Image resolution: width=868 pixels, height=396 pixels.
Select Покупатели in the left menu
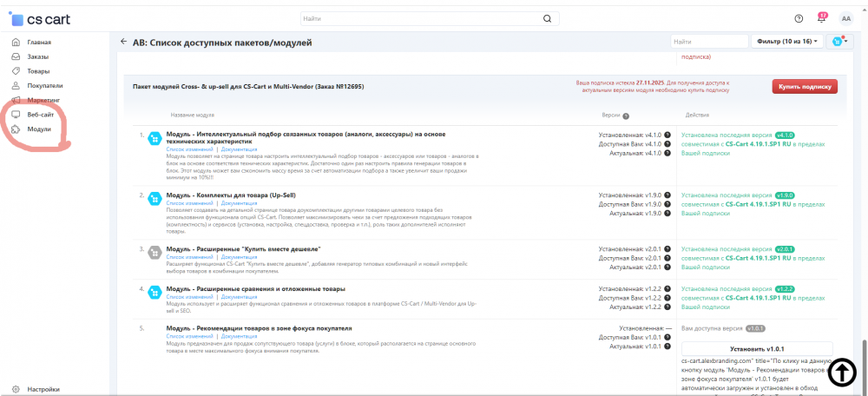(45, 86)
